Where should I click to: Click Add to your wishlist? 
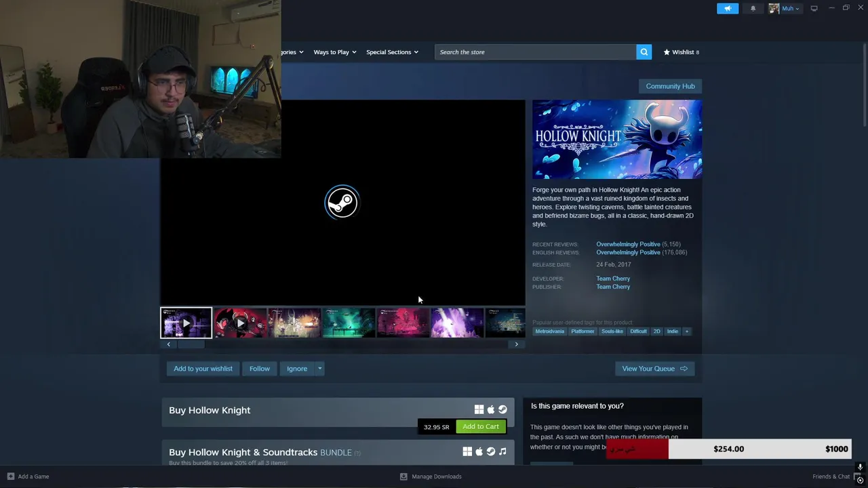[x=203, y=369]
